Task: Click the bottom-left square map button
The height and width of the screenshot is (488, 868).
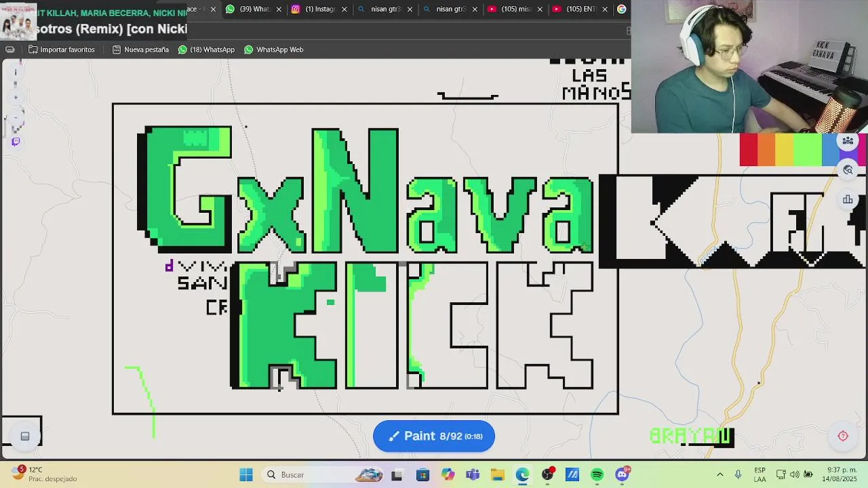Action: coord(25,436)
